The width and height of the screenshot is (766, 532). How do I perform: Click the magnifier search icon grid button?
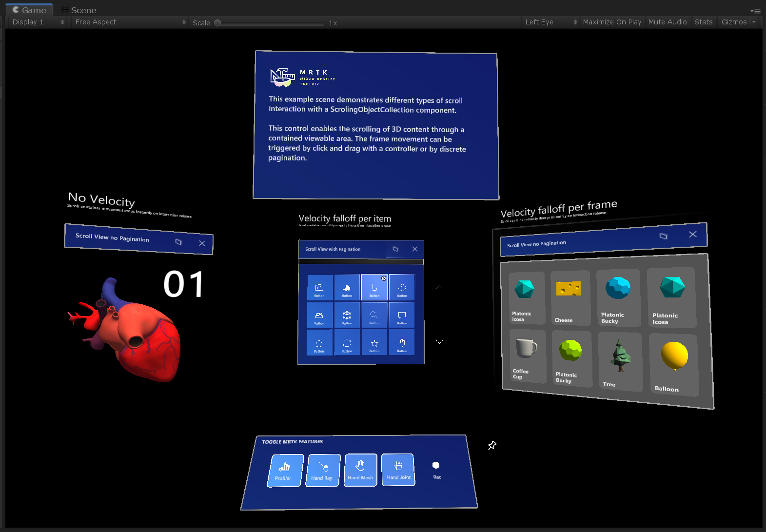point(374,315)
